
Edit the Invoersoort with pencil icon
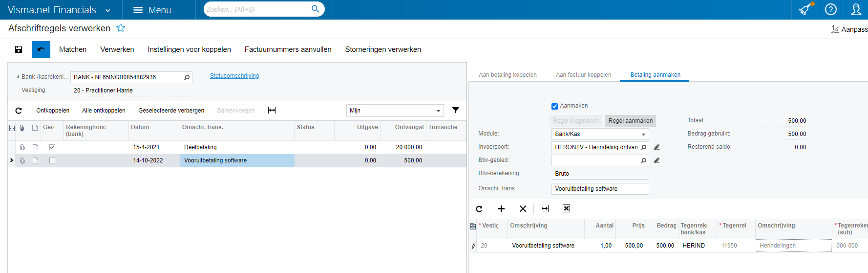657,147
